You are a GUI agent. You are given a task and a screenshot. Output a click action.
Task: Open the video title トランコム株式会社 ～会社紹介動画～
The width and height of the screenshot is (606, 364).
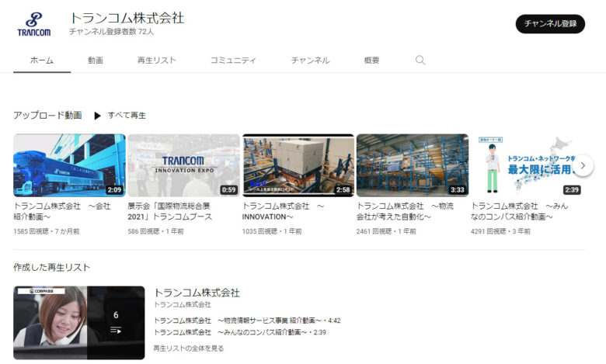[x=62, y=212]
